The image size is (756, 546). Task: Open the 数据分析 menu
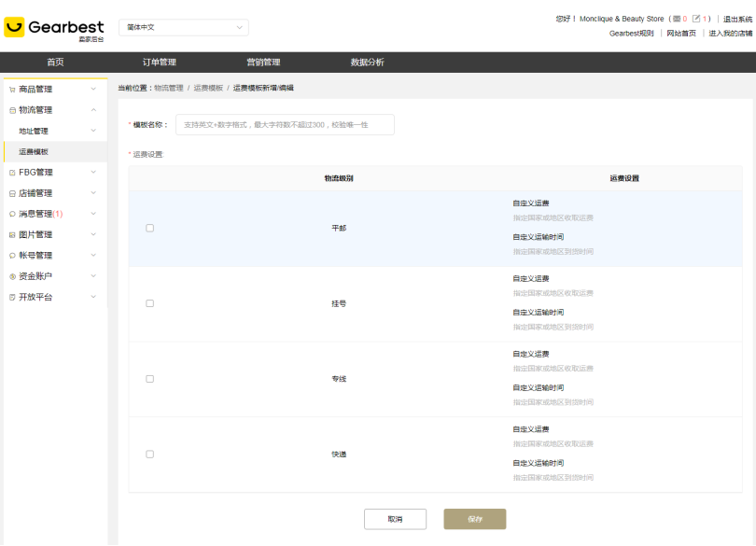369,61
